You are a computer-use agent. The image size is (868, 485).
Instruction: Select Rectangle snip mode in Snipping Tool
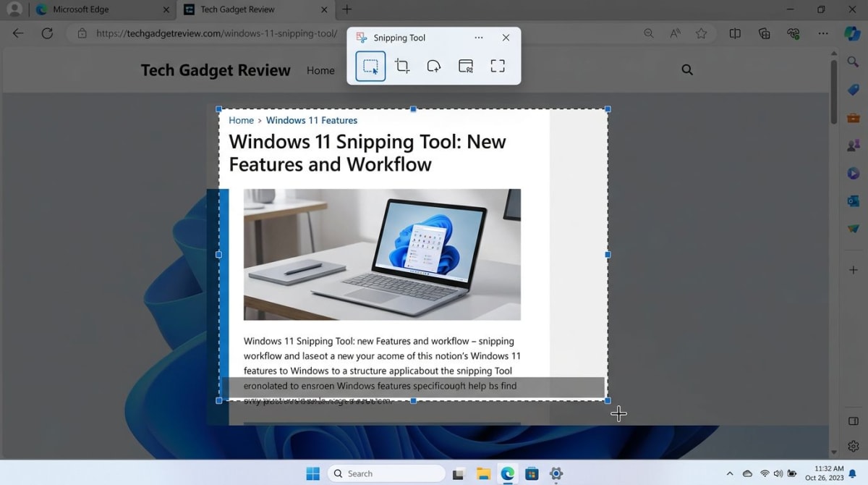(370, 66)
